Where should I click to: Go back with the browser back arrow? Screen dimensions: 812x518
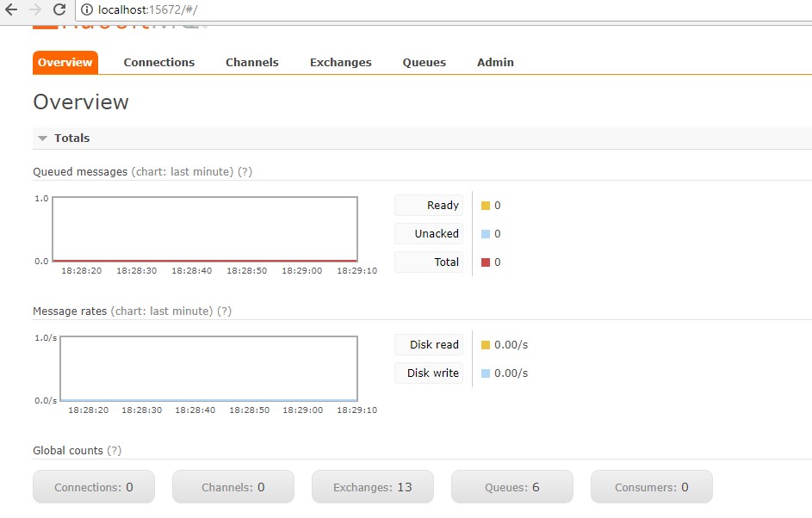pos(11,9)
